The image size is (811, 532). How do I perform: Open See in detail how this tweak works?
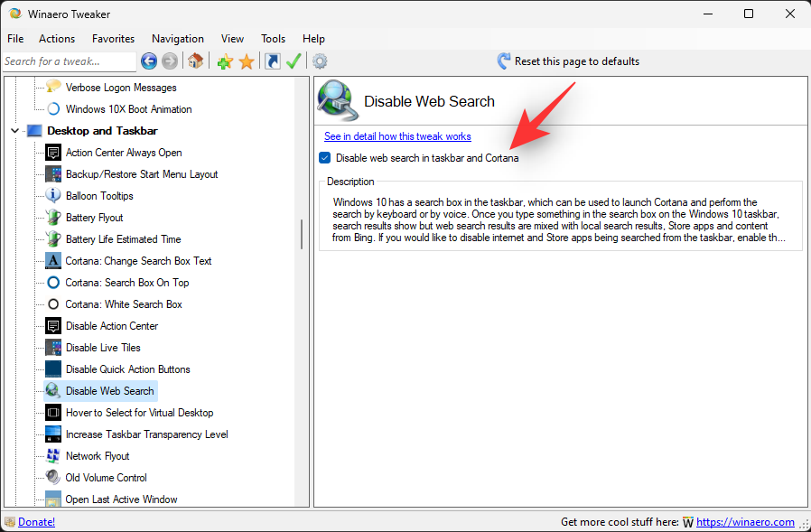[x=397, y=136]
